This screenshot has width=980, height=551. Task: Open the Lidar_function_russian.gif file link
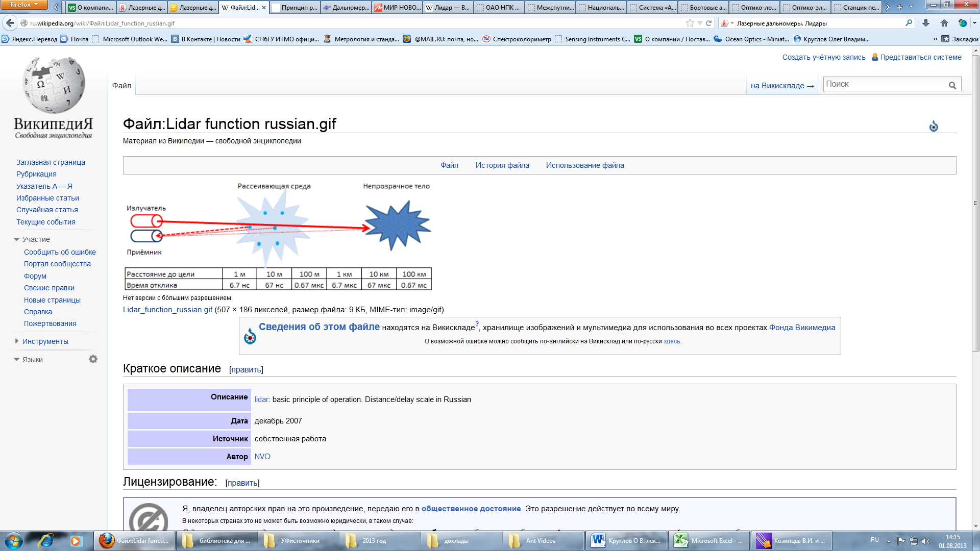coord(167,310)
